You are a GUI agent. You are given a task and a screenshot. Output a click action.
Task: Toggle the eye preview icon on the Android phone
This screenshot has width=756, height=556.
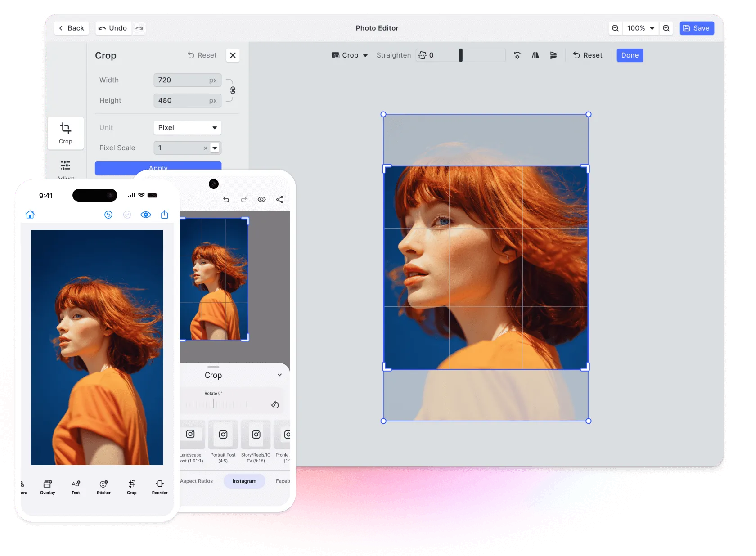pos(261,199)
